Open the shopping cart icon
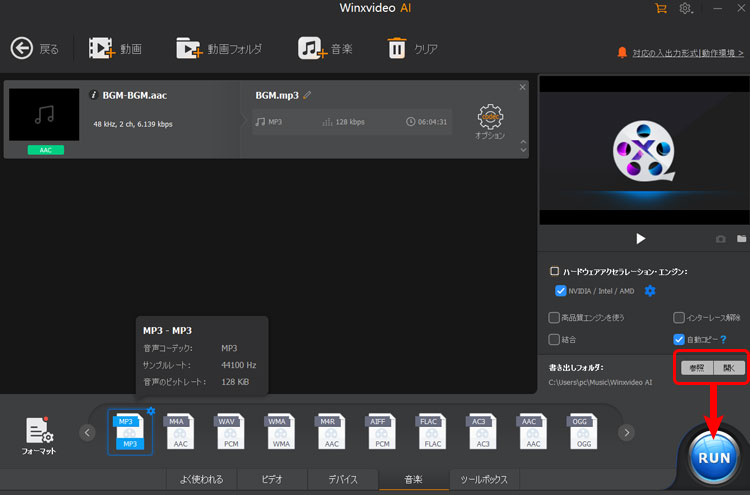The height and width of the screenshot is (495, 750). 661,8
